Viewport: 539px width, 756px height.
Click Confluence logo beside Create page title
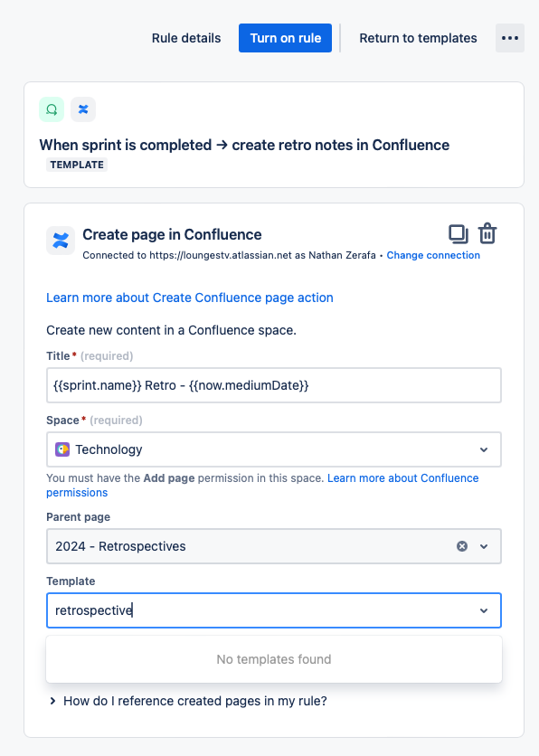click(61, 241)
